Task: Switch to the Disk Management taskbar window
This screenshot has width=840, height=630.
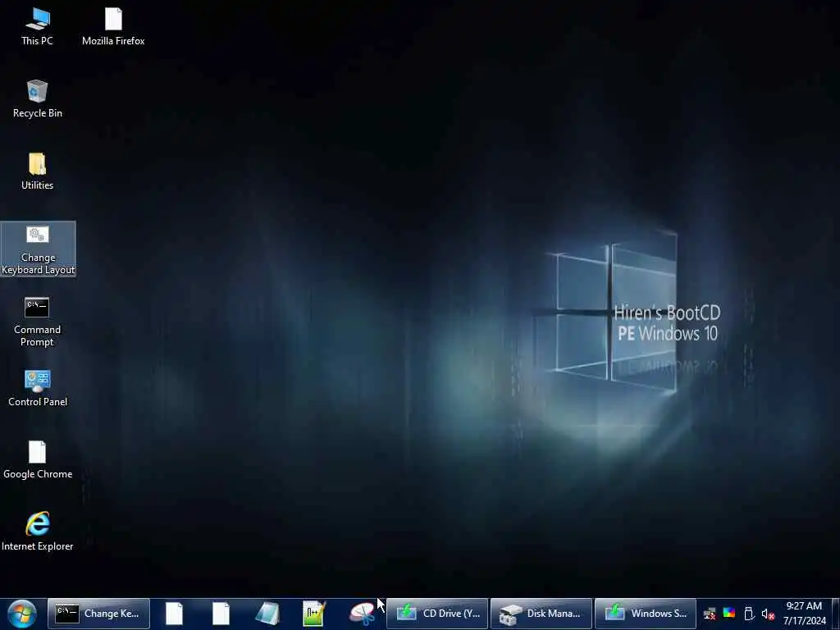Action: [541, 614]
